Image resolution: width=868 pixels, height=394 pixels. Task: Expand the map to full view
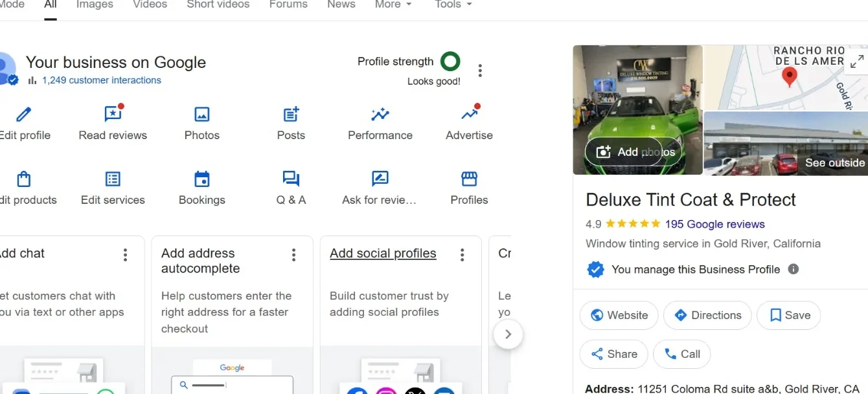tap(857, 61)
